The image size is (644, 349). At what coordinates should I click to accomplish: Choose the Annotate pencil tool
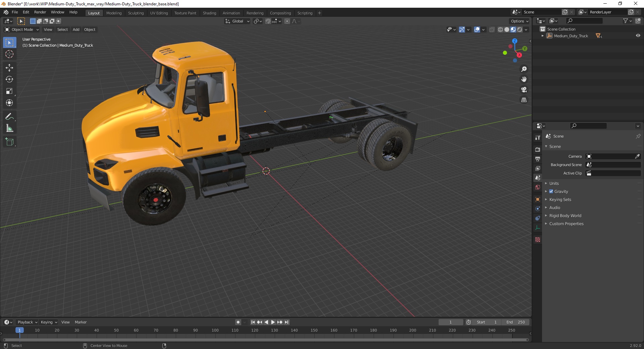point(9,117)
